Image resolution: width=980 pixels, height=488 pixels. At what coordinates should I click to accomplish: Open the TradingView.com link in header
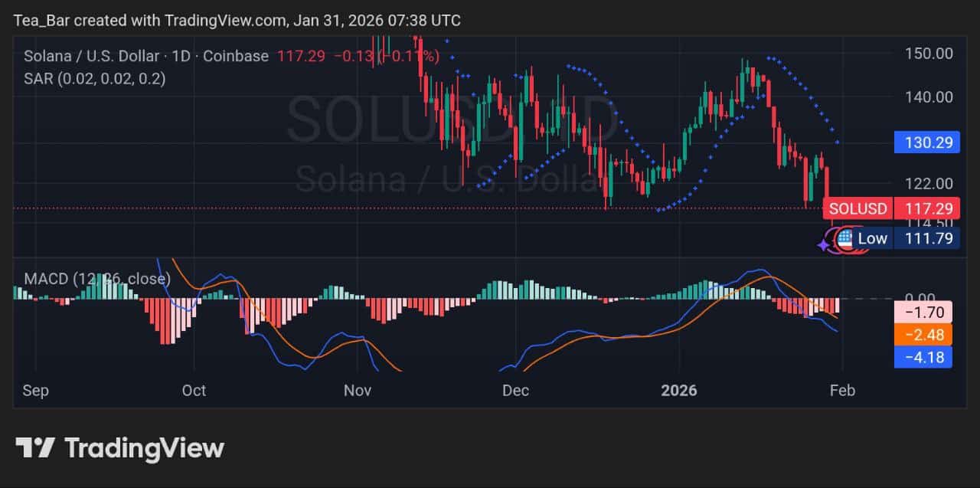click(x=227, y=21)
